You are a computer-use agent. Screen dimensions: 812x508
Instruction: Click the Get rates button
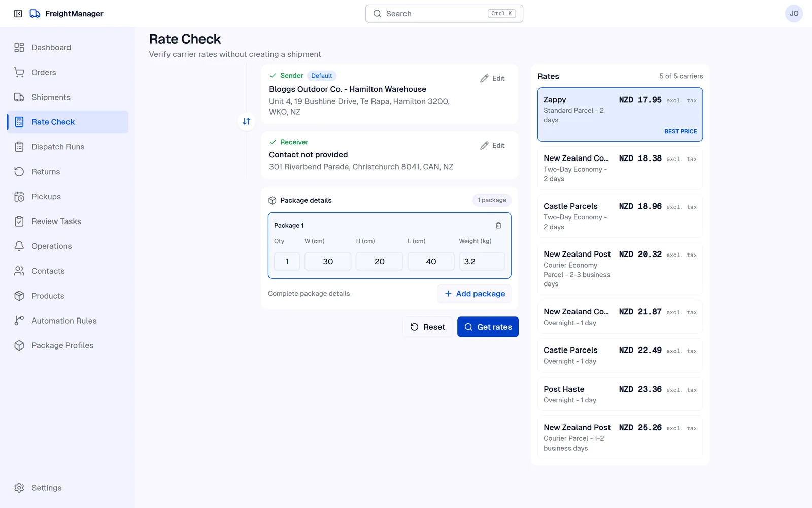[x=488, y=327]
